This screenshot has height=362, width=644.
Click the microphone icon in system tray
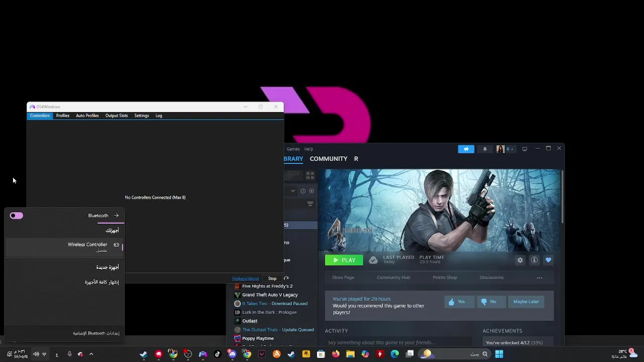coord(69,354)
